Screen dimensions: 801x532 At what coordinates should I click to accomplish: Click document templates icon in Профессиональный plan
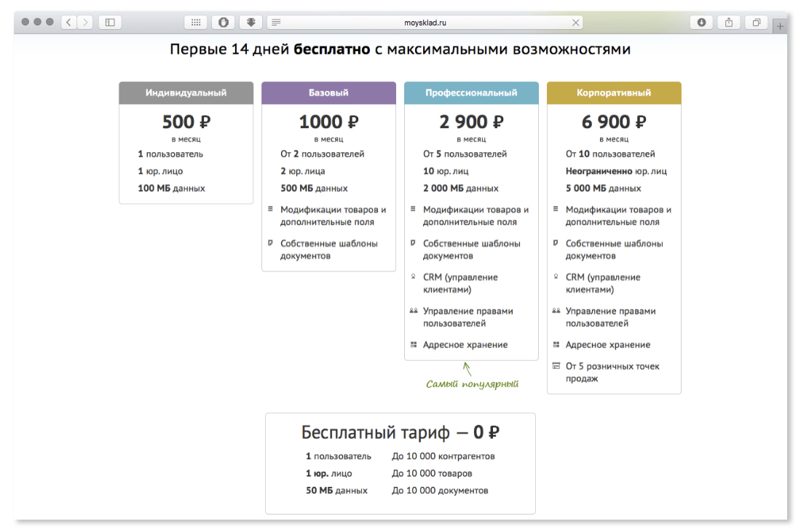pos(413,243)
